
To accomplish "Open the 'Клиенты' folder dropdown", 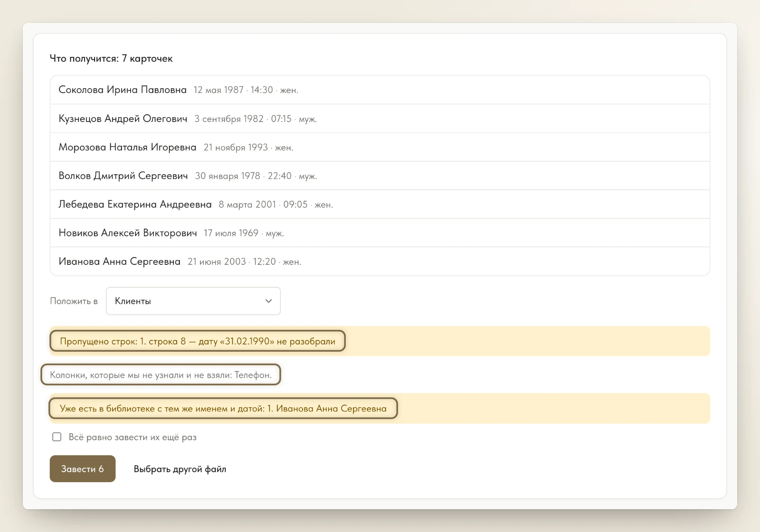I will (x=193, y=301).
